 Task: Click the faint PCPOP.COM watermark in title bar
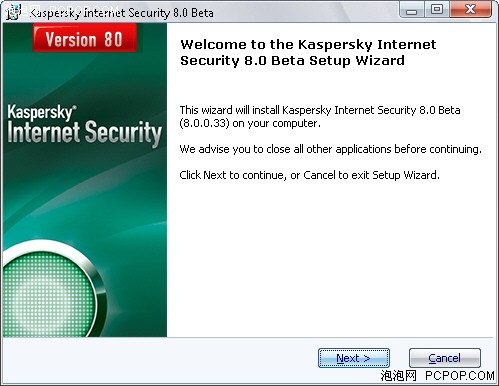coord(83,9)
